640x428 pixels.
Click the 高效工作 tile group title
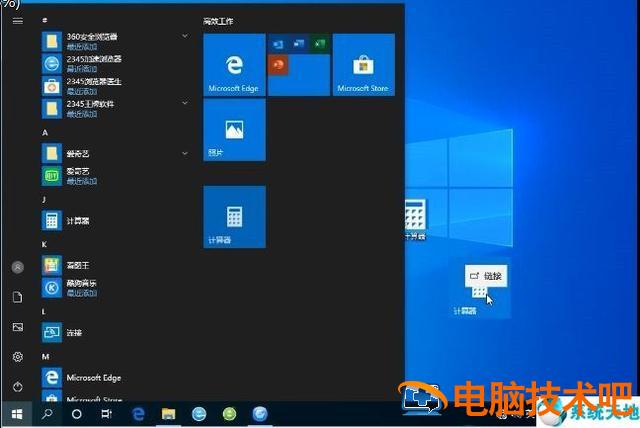(x=218, y=21)
